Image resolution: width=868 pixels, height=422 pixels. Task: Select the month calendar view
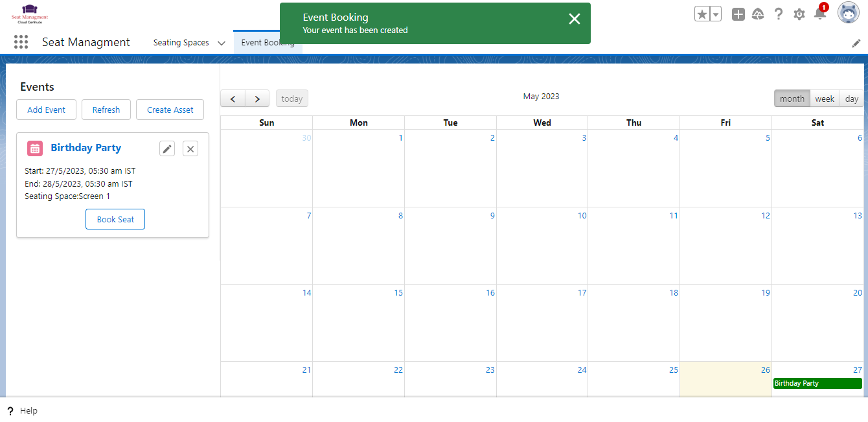792,99
